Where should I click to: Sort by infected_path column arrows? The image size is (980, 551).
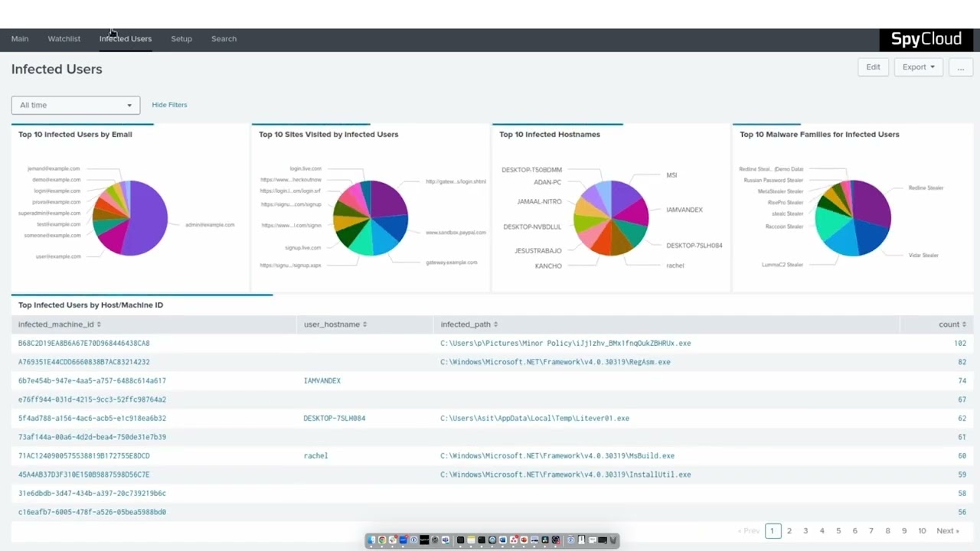click(x=495, y=324)
